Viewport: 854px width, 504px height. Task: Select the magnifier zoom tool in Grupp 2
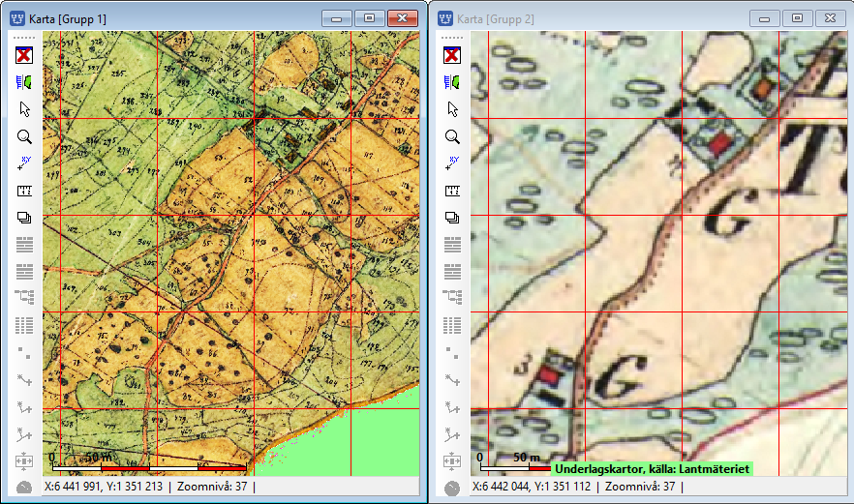452,136
